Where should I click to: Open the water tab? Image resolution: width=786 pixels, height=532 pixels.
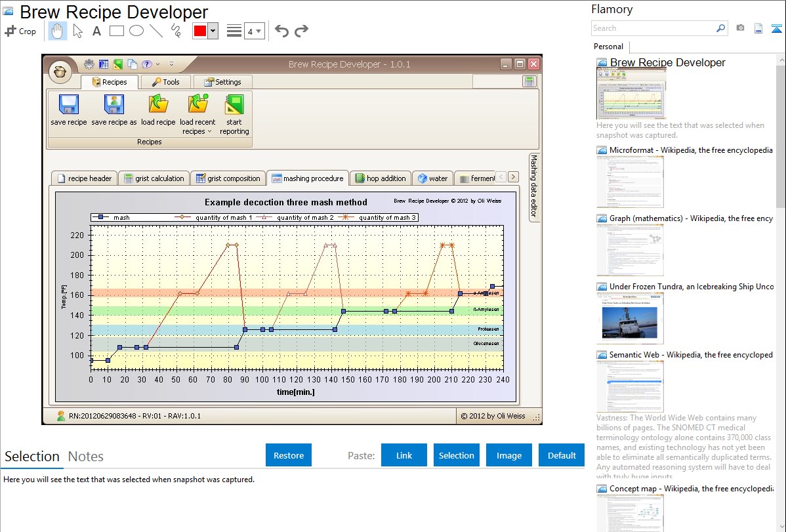pos(432,178)
